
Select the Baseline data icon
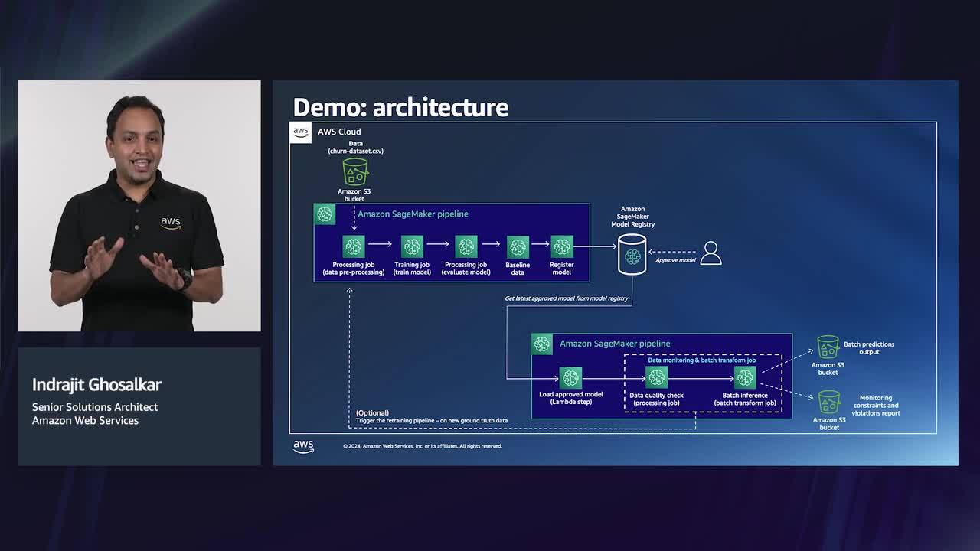pos(518,246)
